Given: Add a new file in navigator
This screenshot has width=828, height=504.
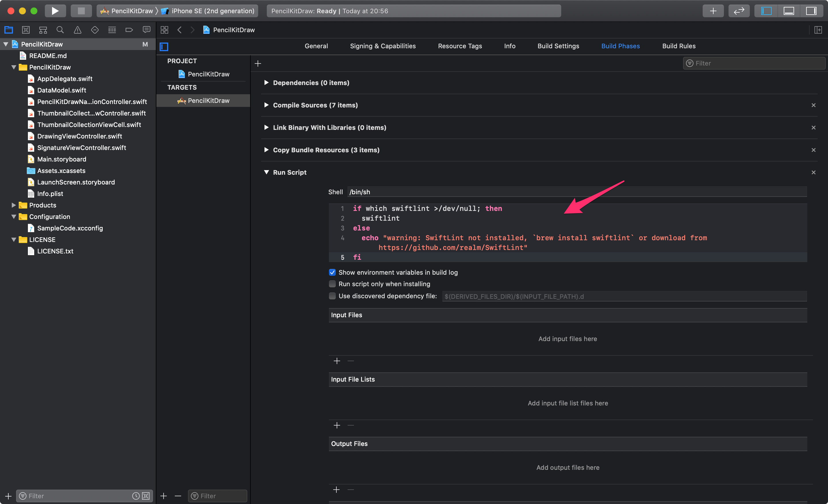Looking at the screenshot, I should click(x=8, y=496).
